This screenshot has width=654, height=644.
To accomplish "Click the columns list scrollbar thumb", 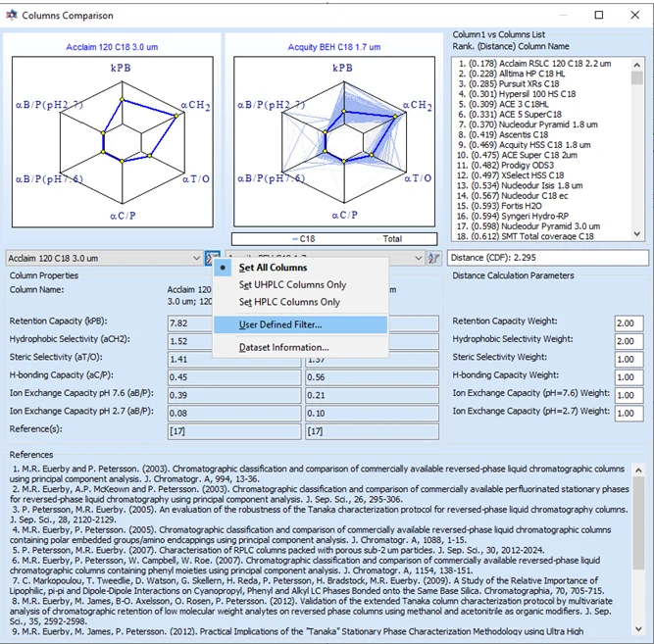I will pos(637,78).
